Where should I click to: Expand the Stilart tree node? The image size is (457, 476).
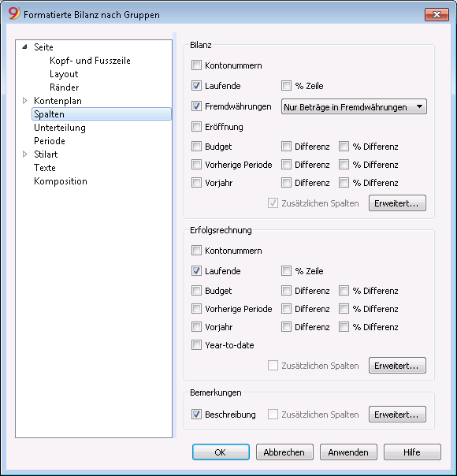[x=25, y=154]
